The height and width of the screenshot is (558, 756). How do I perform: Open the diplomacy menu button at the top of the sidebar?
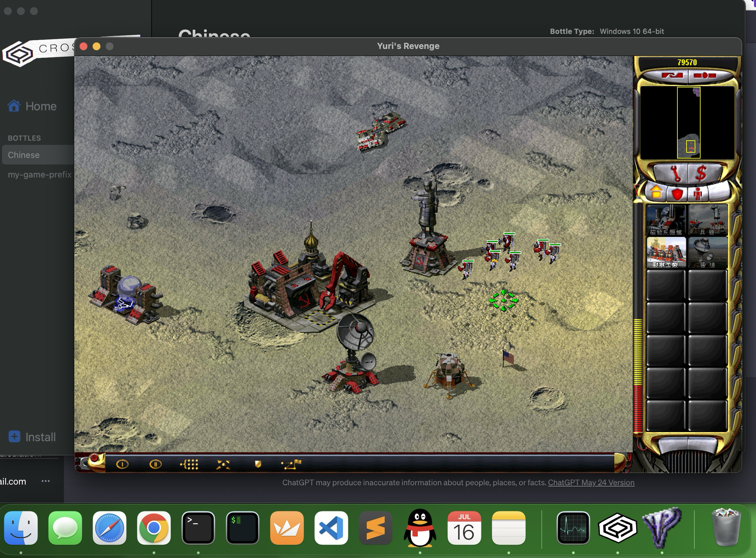tap(672, 75)
